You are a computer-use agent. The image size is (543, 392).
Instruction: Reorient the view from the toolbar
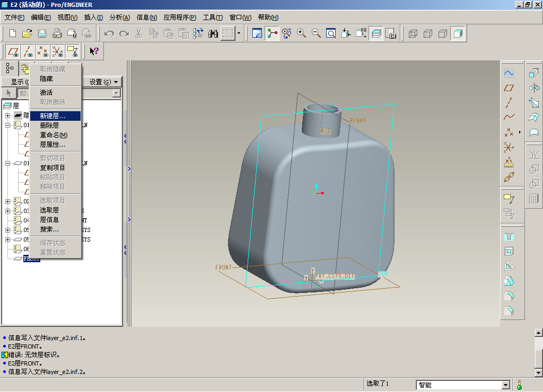click(x=346, y=33)
